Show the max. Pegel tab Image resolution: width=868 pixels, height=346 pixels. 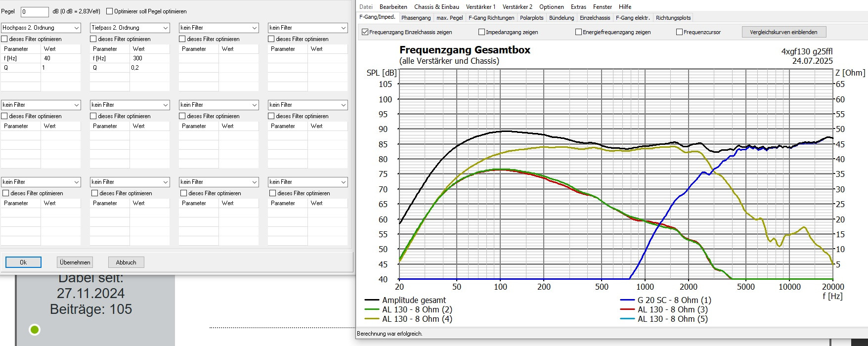[449, 18]
